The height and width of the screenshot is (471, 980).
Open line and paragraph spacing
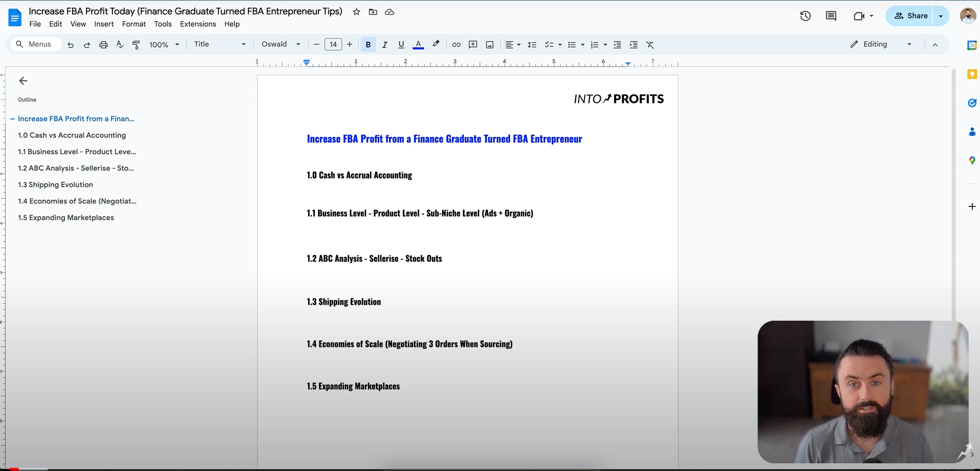[x=532, y=45]
